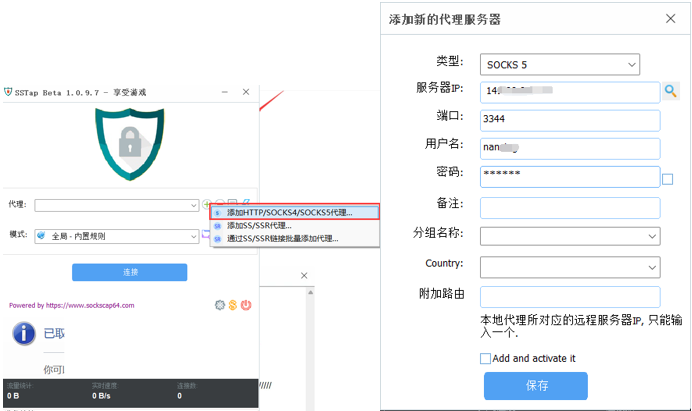Expand the Country dropdown
Image resolution: width=692 pixels, height=411 pixels.
pyautogui.click(x=569, y=267)
